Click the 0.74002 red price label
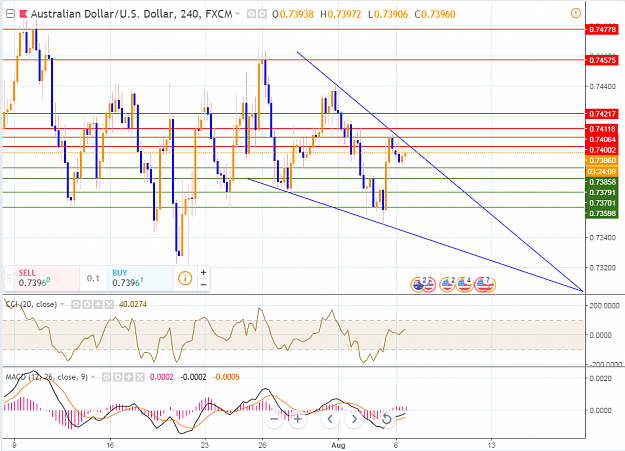The height and width of the screenshot is (451, 625). point(602,150)
